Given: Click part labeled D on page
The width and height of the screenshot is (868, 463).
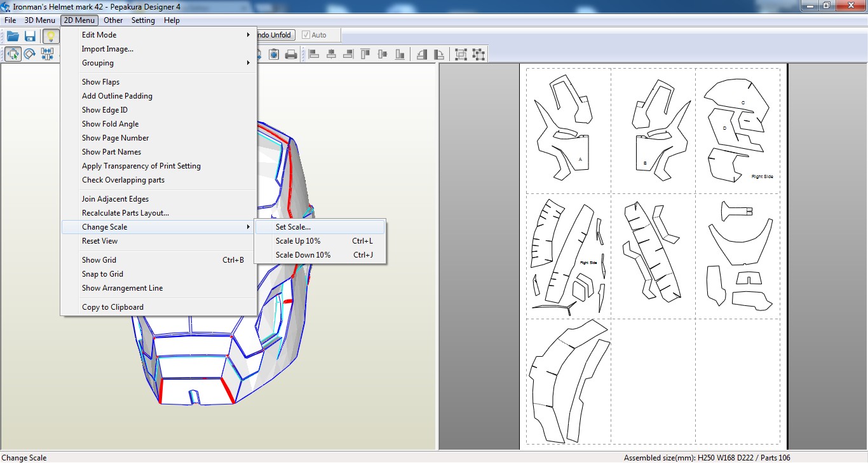Looking at the screenshot, I should click(724, 128).
